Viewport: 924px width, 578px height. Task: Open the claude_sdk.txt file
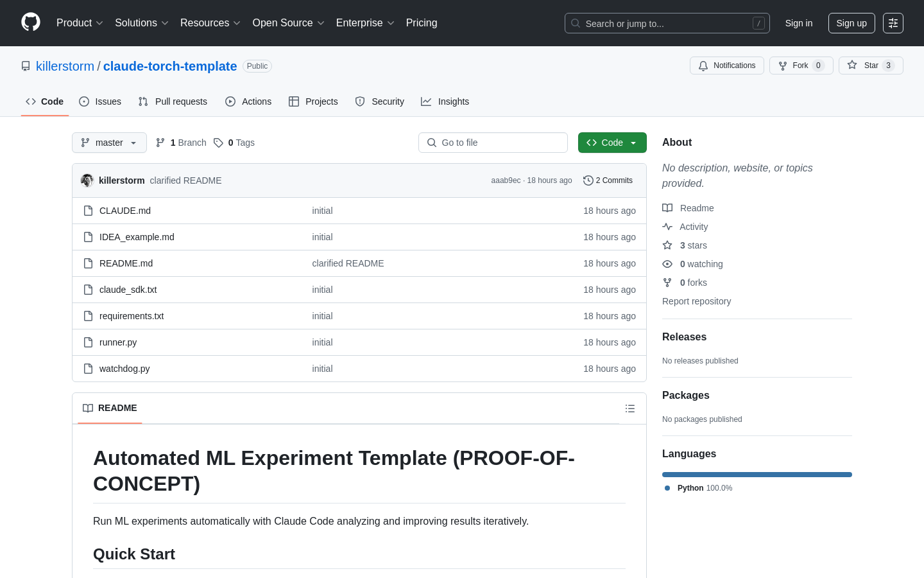click(128, 290)
